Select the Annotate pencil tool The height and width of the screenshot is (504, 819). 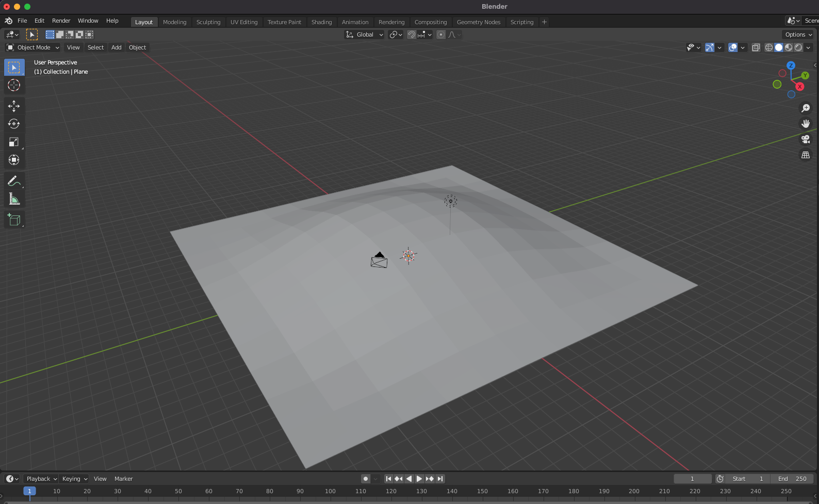[14, 181]
